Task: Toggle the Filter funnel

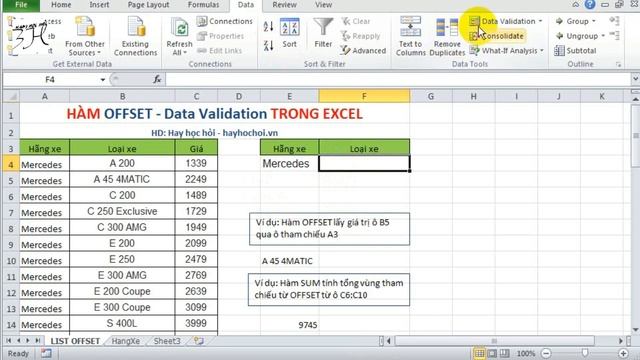Action: click(323, 33)
